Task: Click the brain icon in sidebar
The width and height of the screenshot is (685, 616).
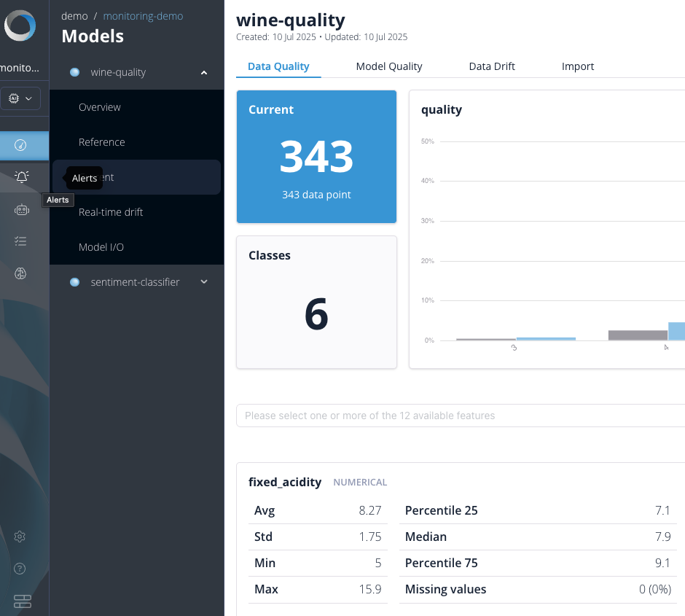Action: (x=20, y=273)
